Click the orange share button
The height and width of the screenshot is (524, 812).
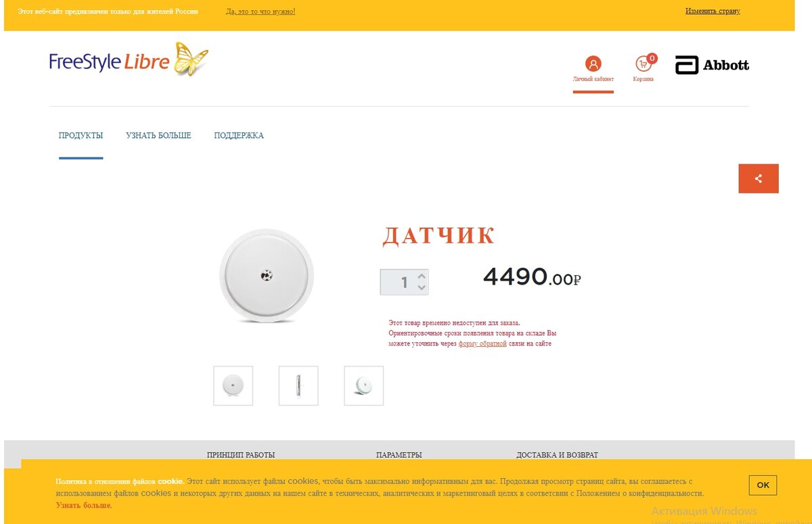759,178
